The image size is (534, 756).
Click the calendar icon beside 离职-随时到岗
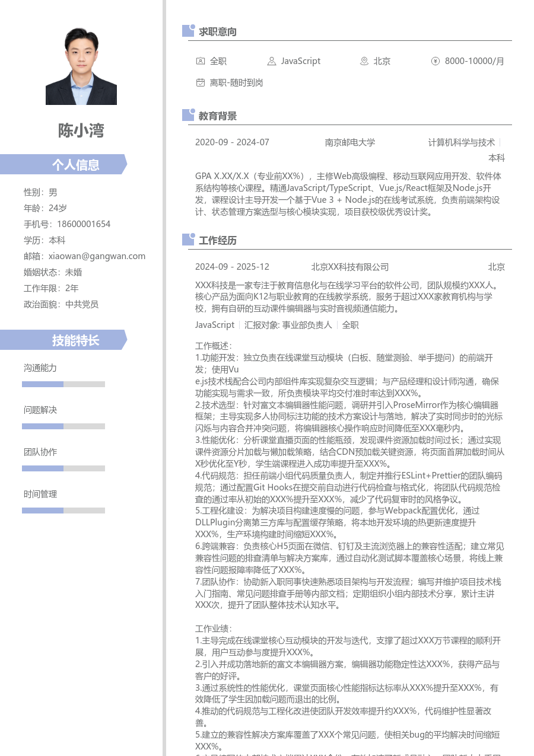click(201, 82)
